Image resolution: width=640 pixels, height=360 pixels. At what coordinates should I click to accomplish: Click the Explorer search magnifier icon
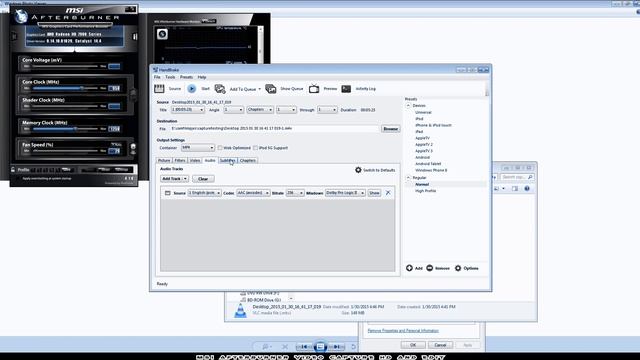(530, 177)
